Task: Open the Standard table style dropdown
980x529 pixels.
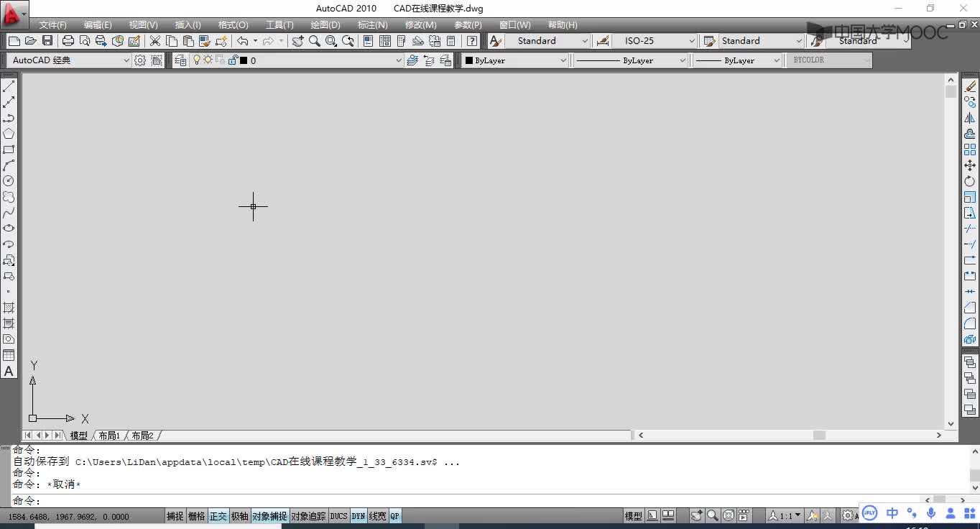Action: pos(761,41)
